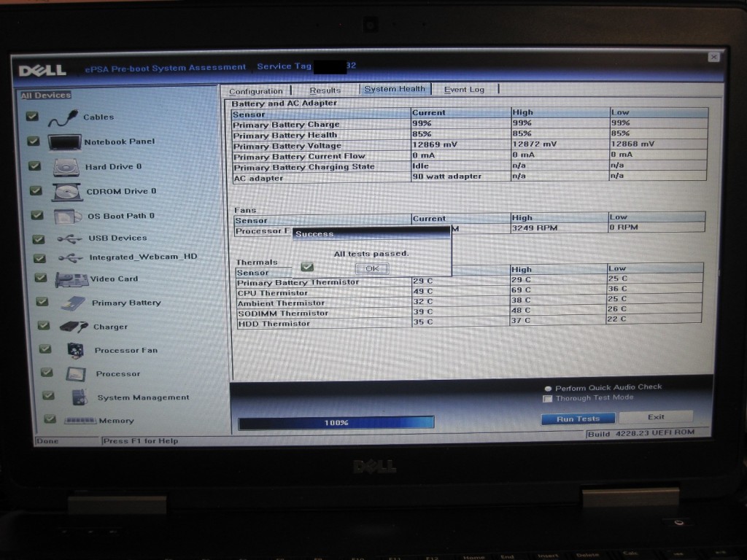Viewport: 747px width, 560px height.
Task: Uncheck the USB Devices checkbox
Action: click(x=39, y=238)
